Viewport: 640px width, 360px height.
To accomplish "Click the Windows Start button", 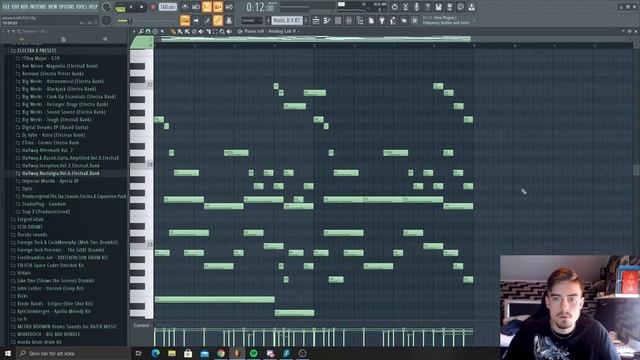I will click(8, 353).
